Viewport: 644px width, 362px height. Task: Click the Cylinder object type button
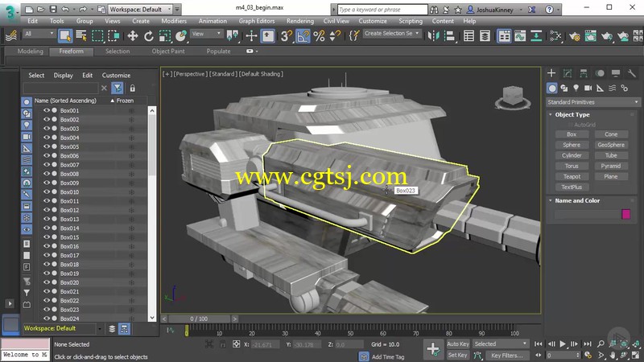(572, 155)
